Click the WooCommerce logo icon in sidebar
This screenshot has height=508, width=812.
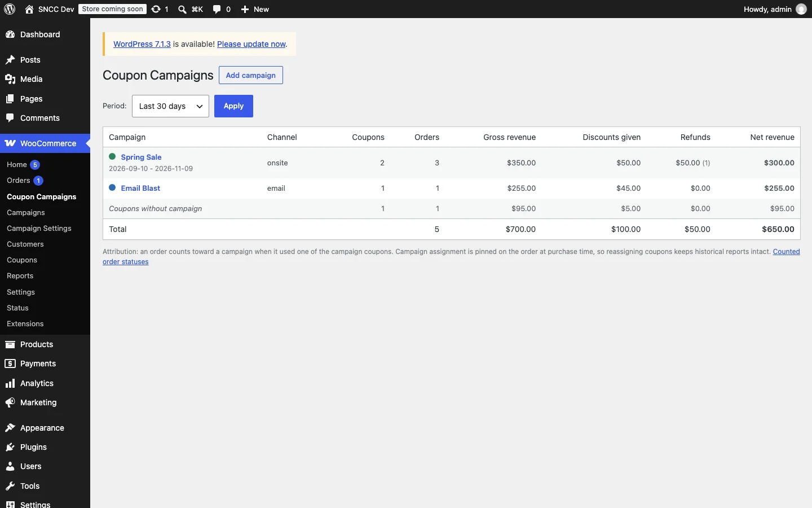10,143
